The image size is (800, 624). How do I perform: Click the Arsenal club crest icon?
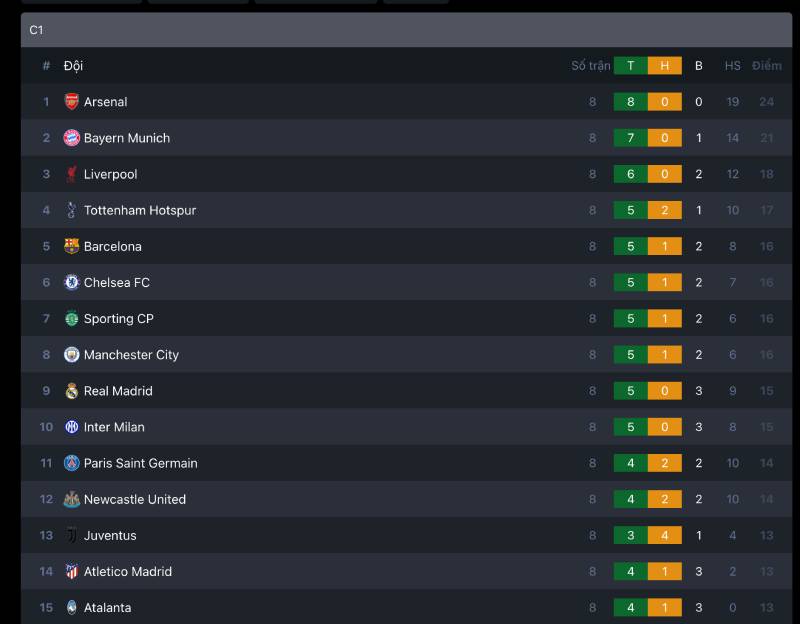[x=71, y=102]
